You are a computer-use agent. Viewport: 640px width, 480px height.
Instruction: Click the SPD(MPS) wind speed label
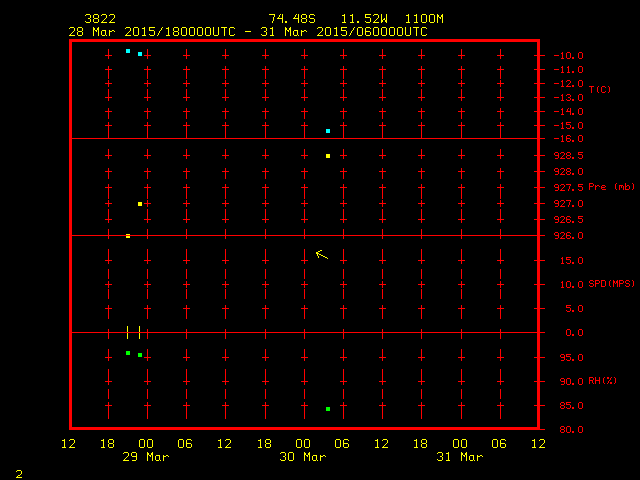tap(611, 284)
